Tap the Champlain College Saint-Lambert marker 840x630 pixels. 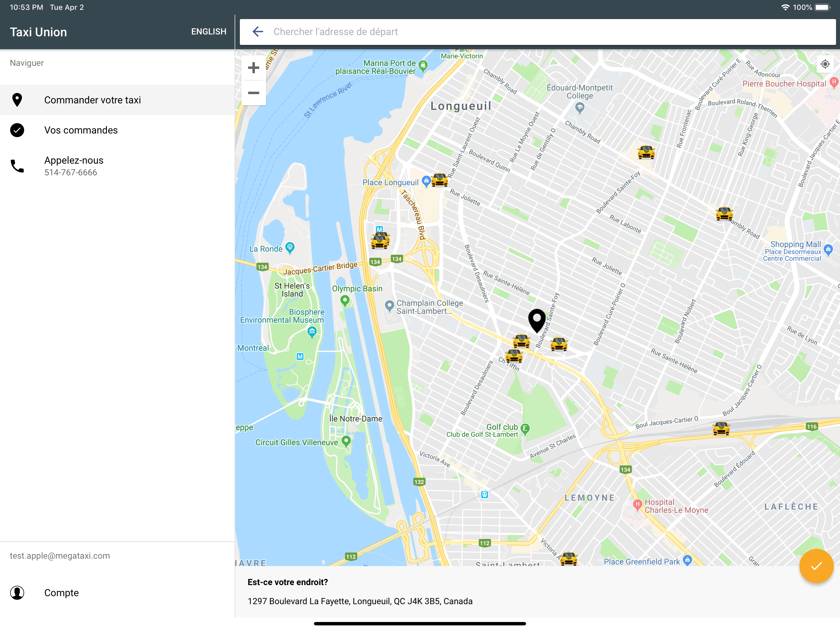pyautogui.click(x=389, y=305)
